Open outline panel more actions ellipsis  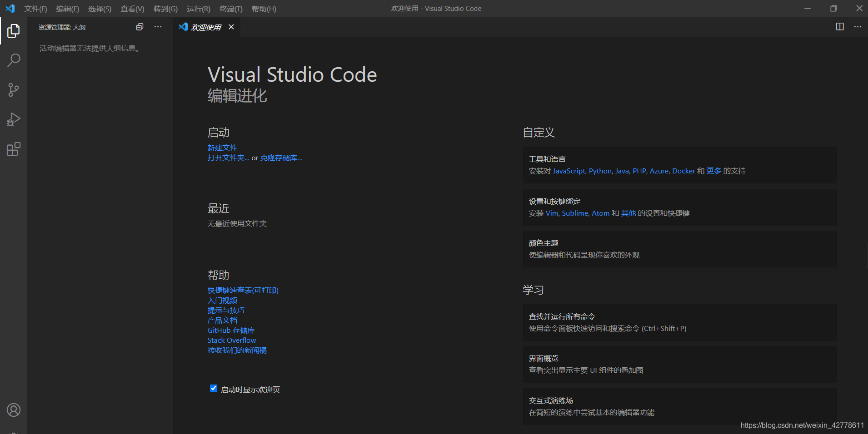[158, 27]
